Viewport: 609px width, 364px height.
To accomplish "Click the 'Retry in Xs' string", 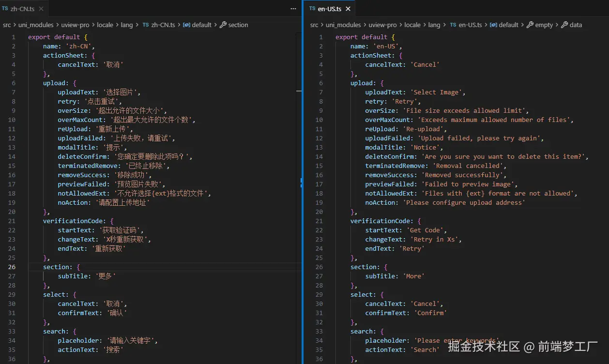I will 434,239.
